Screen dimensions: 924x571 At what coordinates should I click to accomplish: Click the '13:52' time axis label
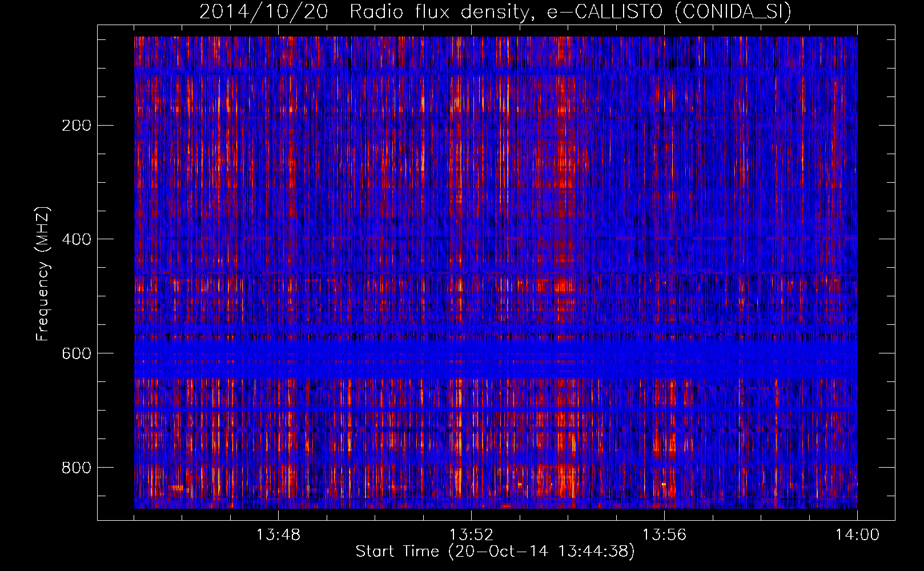coord(471,535)
